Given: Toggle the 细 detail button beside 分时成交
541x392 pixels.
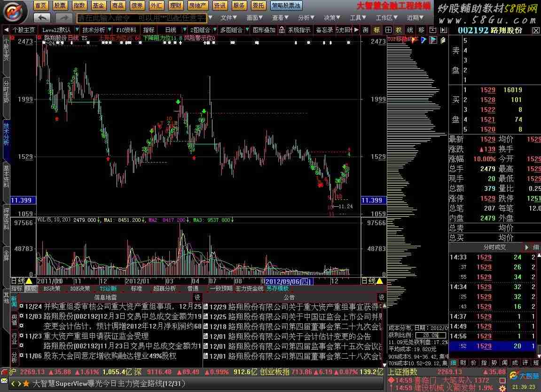Looking at the screenshot, I should point(536,247).
